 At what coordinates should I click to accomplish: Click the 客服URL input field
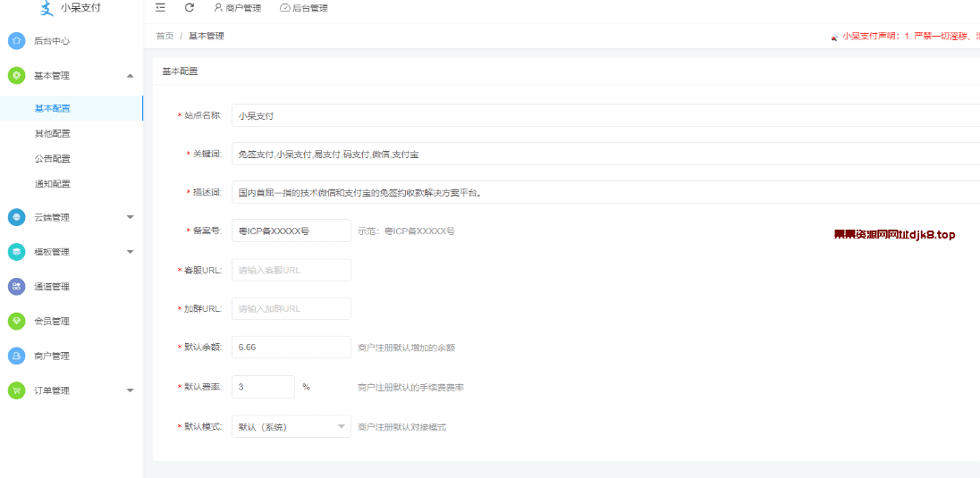(x=291, y=270)
